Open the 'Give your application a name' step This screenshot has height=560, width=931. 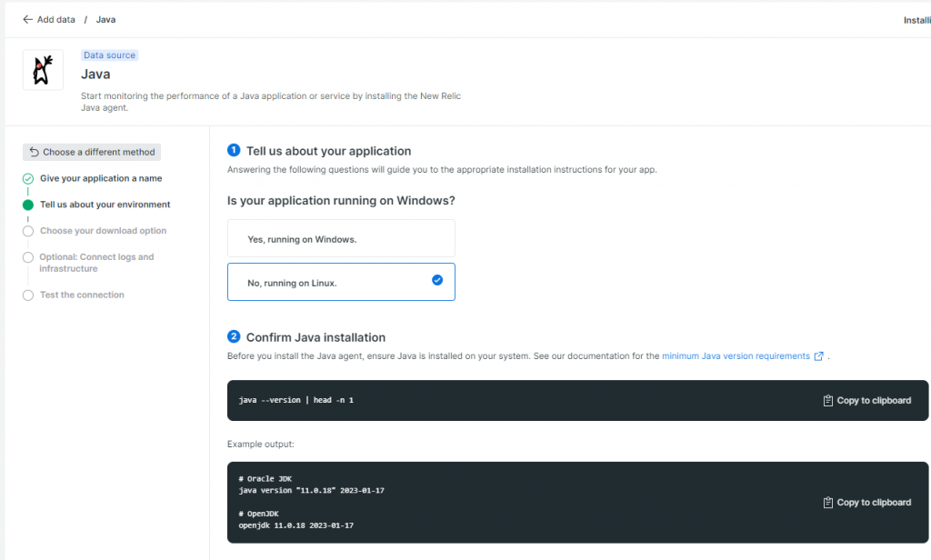click(x=101, y=179)
